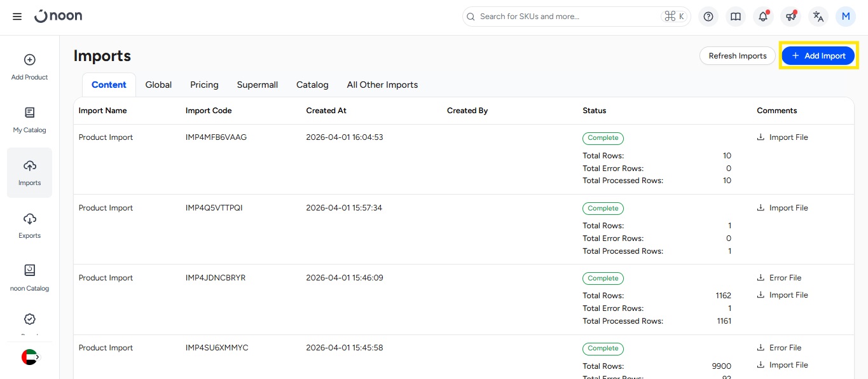Open My Catalog from sidebar

[29, 120]
